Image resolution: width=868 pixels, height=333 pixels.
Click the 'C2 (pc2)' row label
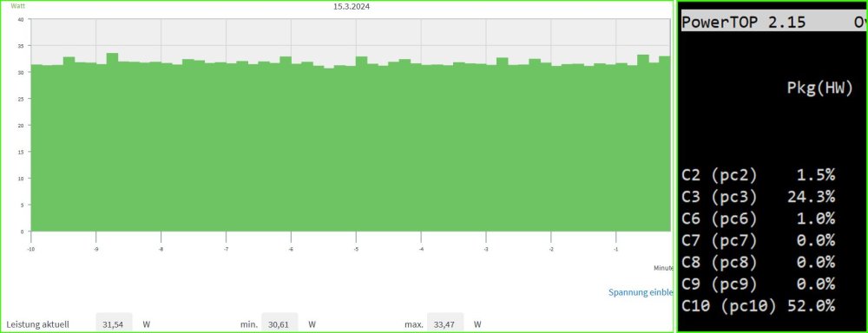point(719,175)
